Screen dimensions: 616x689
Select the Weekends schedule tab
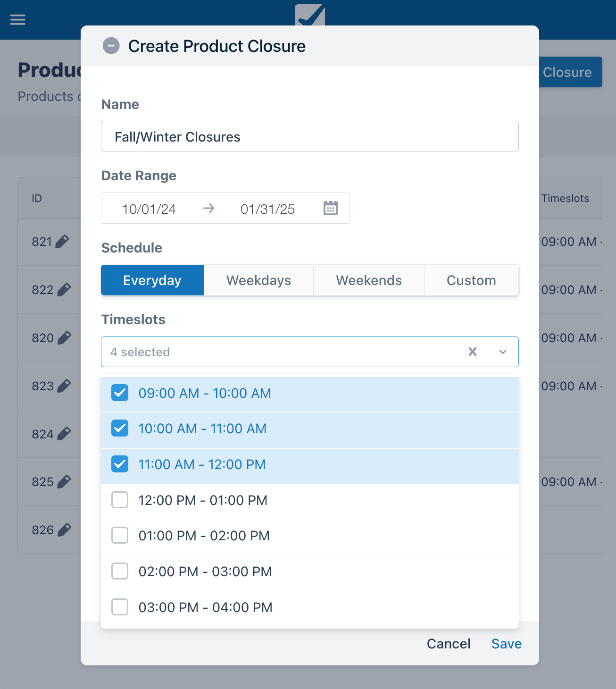(x=369, y=280)
